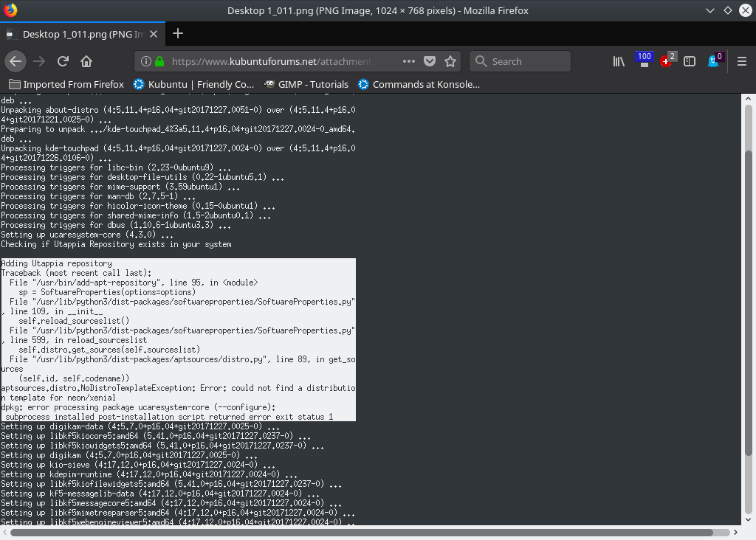Expand the Imported From Firefox bookmarks folder
The height and width of the screenshot is (540, 756).
point(66,84)
